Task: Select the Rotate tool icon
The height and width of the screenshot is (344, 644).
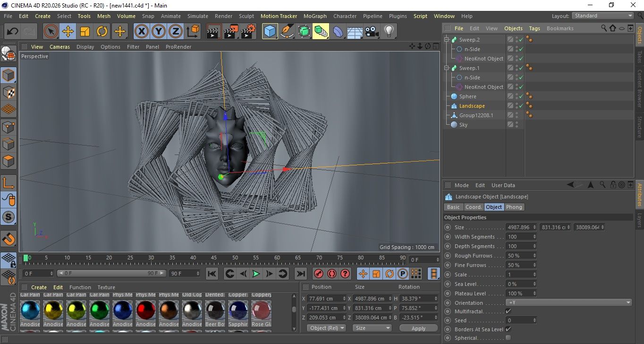Action: click(102, 32)
